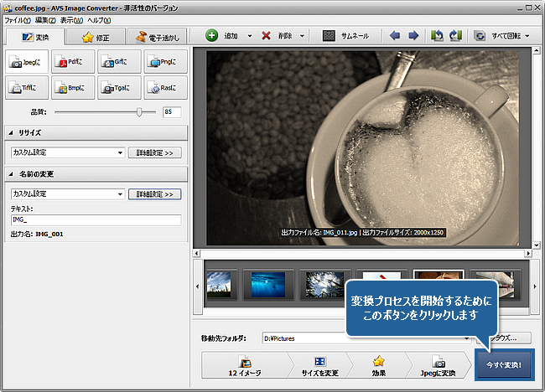Open the ファイル menu
Screen dimensions: 545x392
[x=18, y=20]
